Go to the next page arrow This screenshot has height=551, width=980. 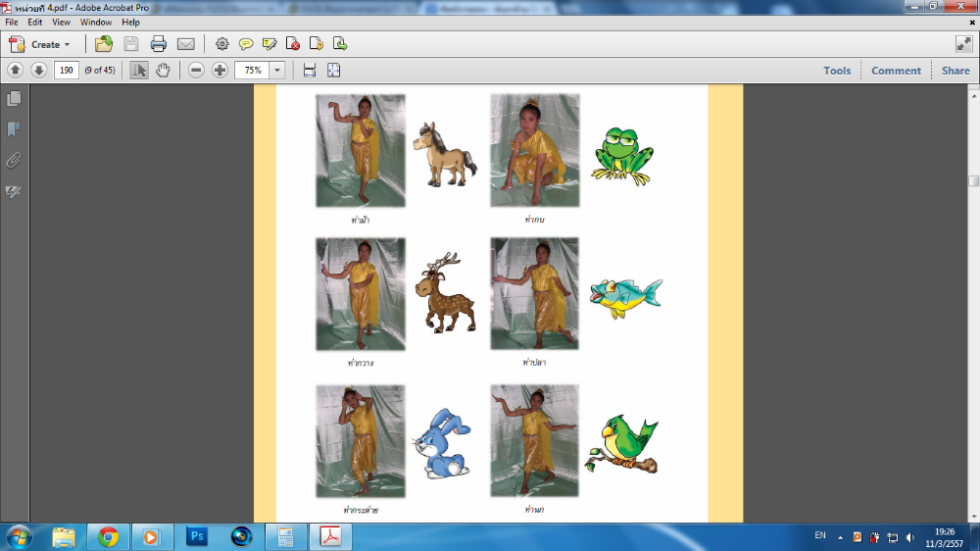(38, 71)
